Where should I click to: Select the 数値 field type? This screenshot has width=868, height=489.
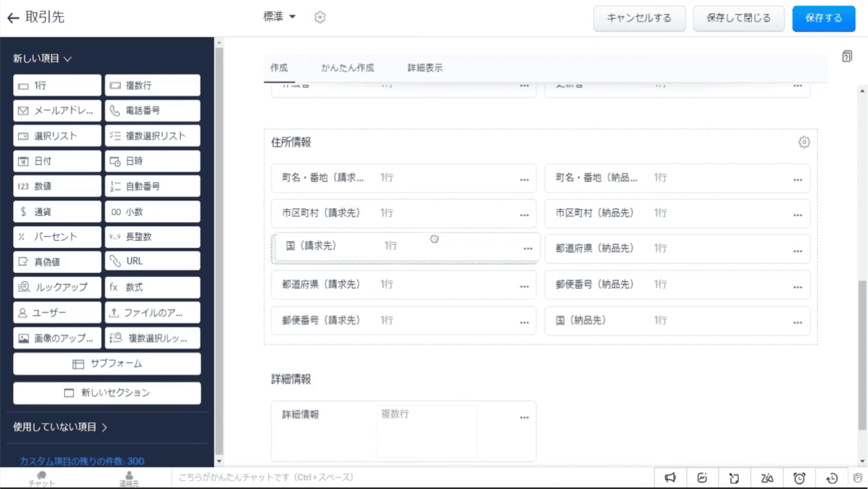[57, 186]
